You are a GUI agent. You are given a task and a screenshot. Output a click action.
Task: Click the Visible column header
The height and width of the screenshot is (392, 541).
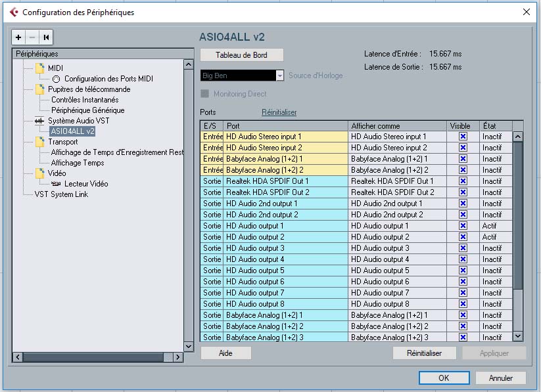463,126
